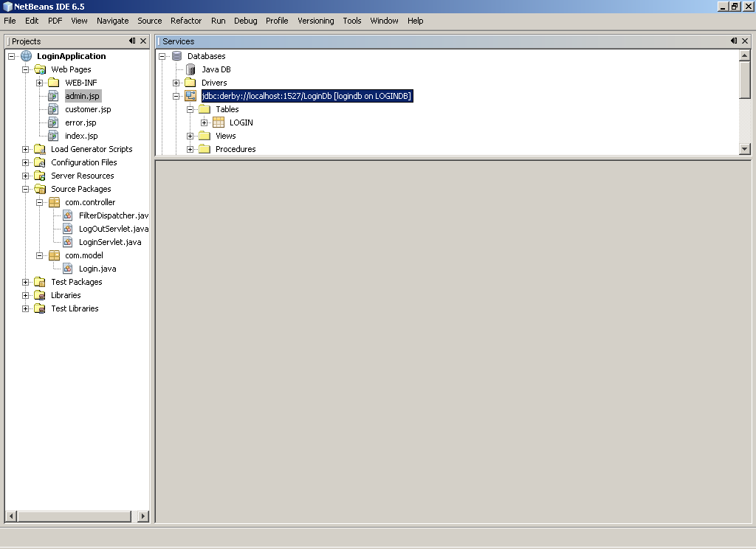Open the Refactor menu
Screen dimensions: 756x549
185,21
